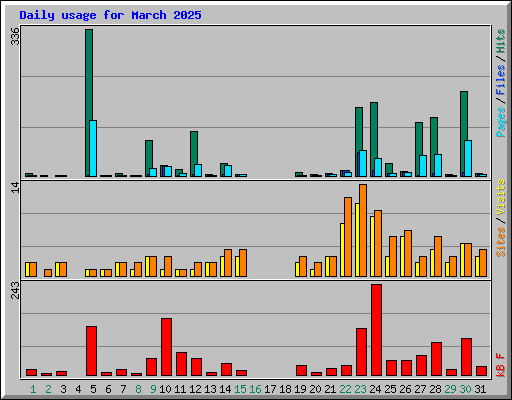Click the day label "4"
512x400 pixels.
click(x=78, y=389)
